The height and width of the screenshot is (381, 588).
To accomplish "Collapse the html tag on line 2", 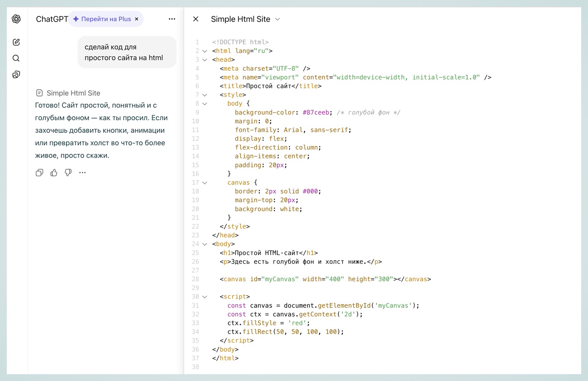I will tap(205, 51).
